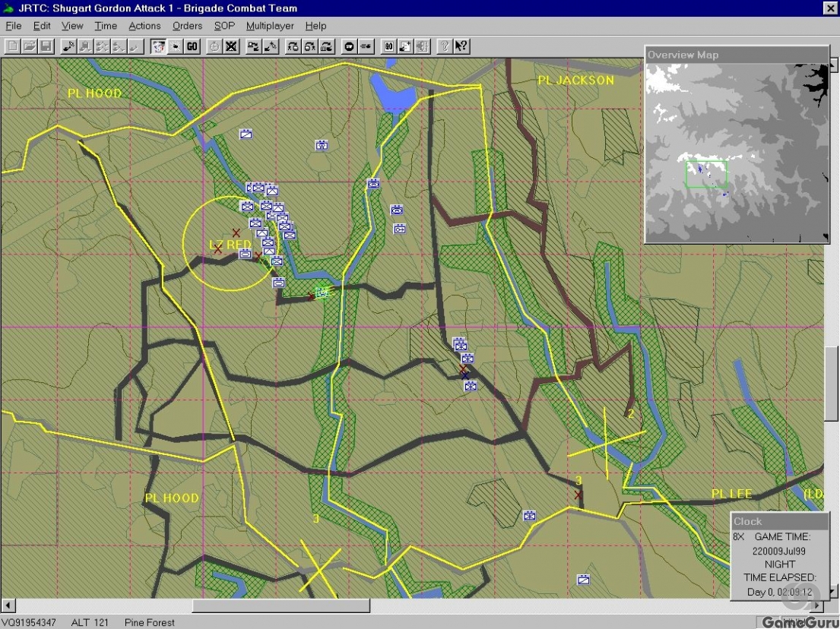Toggle the pressed-in map display toolbar button

coord(159,46)
